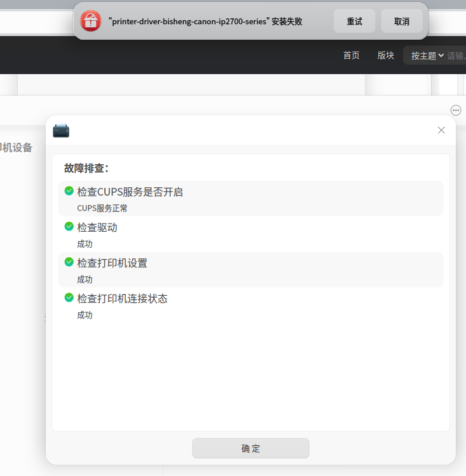Image resolution: width=466 pixels, height=476 pixels.
Task: Click the search input field beside 按主题
Action: point(457,56)
